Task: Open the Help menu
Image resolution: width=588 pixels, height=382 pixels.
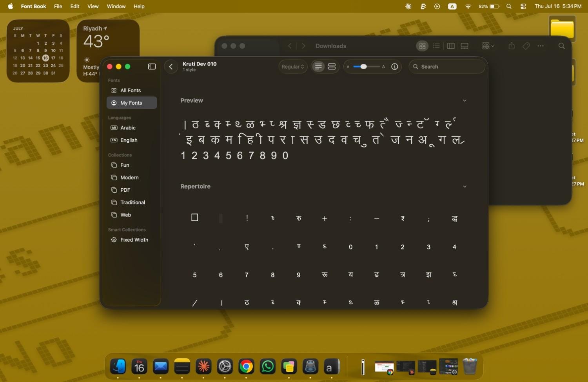Action: (x=139, y=6)
